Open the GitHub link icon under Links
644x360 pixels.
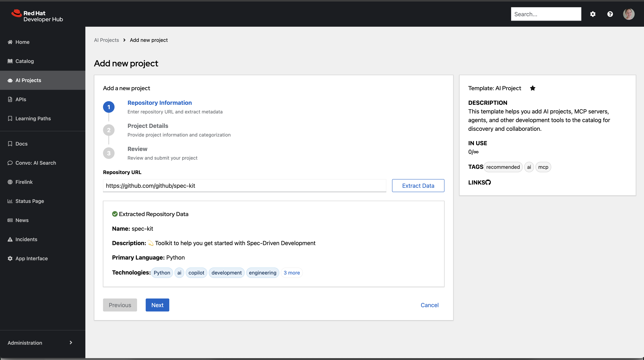tap(488, 183)
